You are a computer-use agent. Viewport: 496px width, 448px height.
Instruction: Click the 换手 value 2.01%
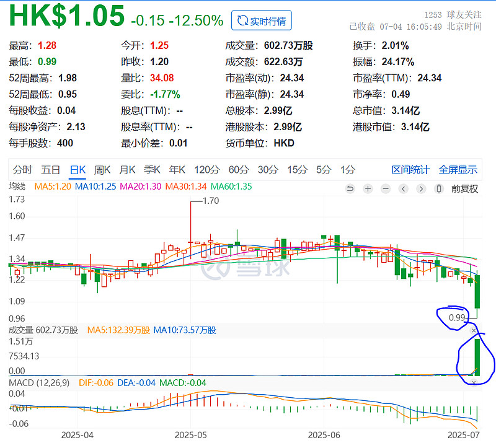click(396, 45)
